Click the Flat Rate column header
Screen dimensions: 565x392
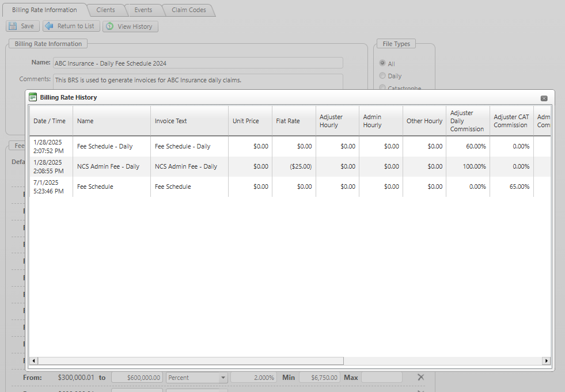click(x=294, y=121)
